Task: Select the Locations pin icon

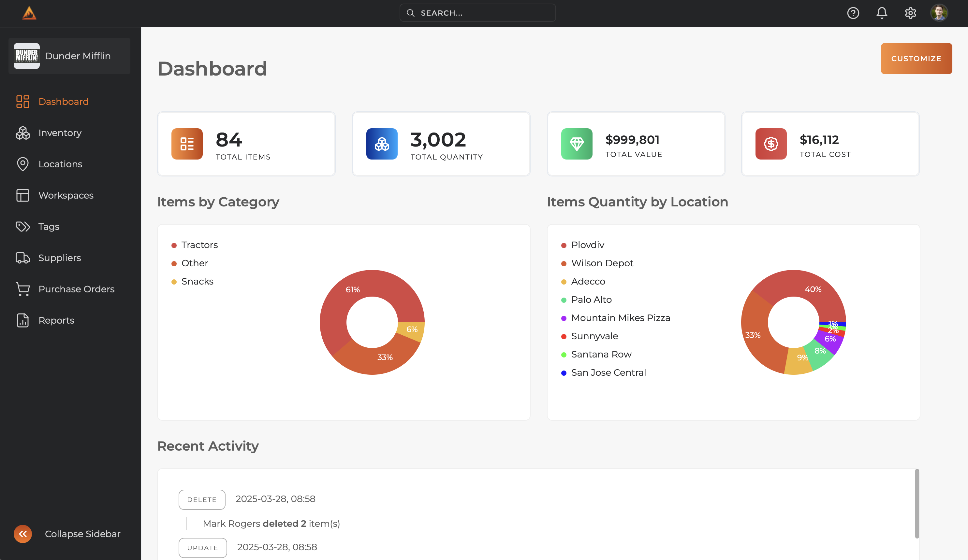Action: 23,164
